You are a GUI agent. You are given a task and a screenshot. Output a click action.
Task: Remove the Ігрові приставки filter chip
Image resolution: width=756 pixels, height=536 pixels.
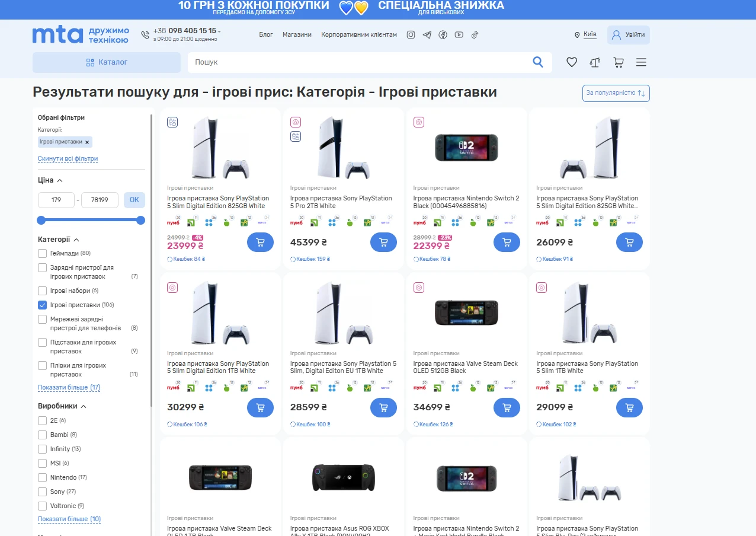pyautogui.click(x=87, y=142)
